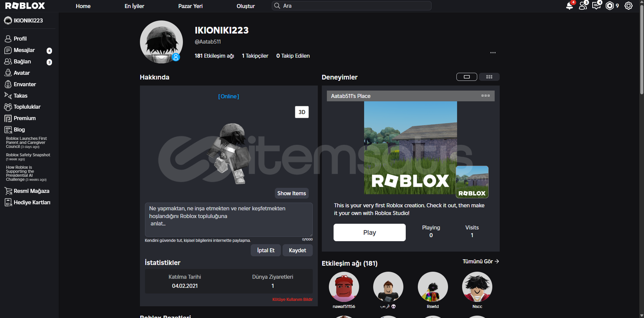Expand the Show Items avatar list
644x318 pixels.
[291, 193]
